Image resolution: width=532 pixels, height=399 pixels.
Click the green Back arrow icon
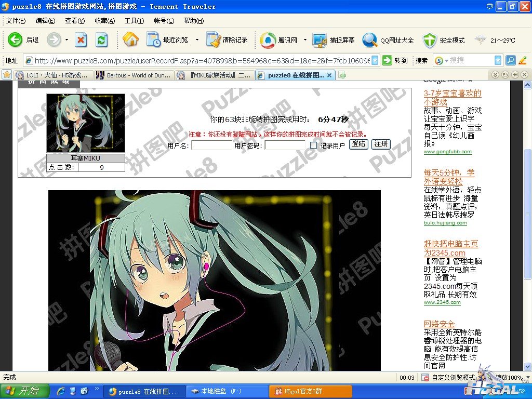tap(15, 39)
